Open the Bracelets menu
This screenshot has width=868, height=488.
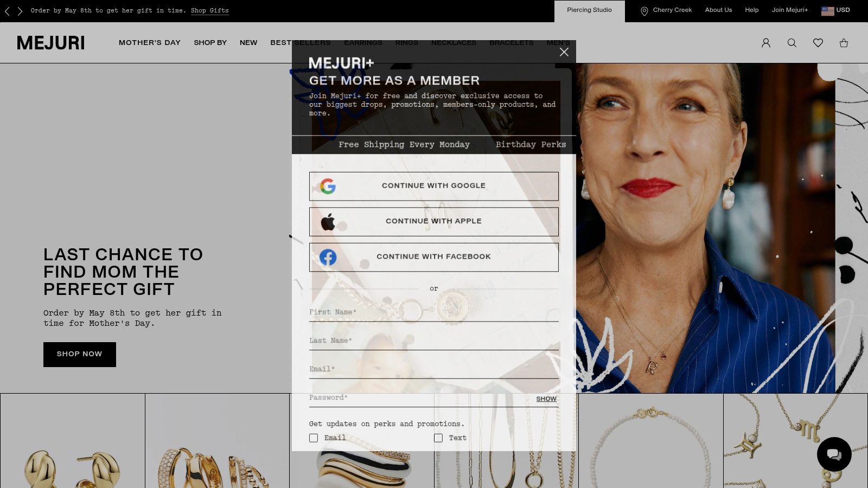(512, 43)
